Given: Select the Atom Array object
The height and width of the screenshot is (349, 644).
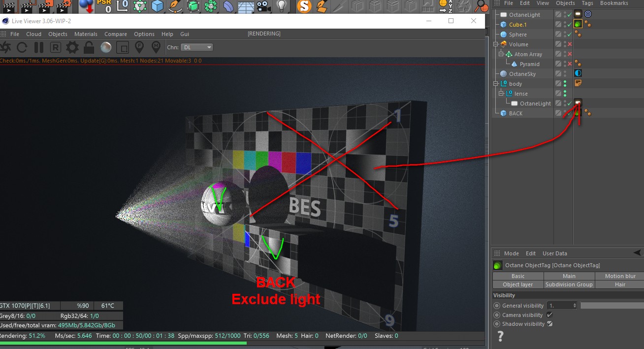Looking at the screenshot, I should pos(528,54).
